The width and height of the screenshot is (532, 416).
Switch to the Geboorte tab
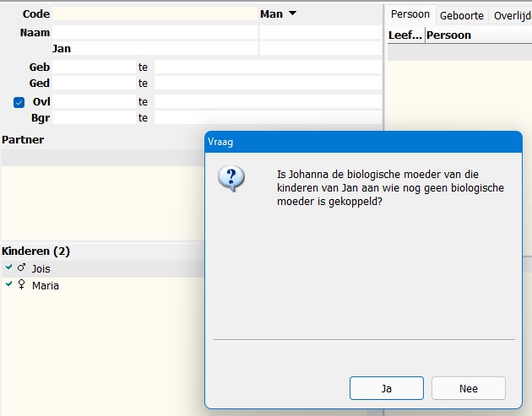click(462, 15)
